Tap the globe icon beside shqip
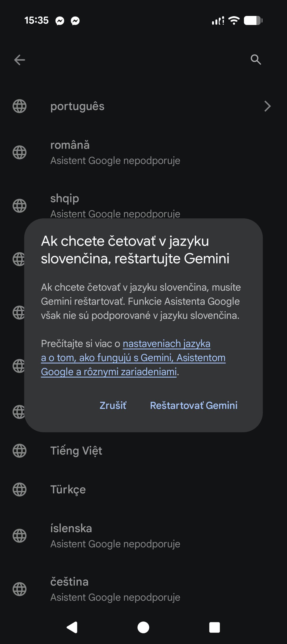The width and height of the screenshot is (287, 644). [x=20, y=206]
